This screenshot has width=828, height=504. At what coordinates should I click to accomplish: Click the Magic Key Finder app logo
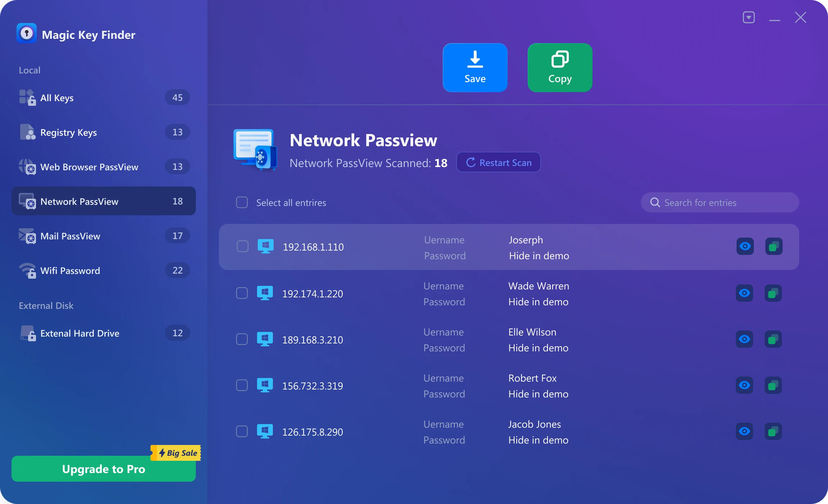(x=27, y=33)
